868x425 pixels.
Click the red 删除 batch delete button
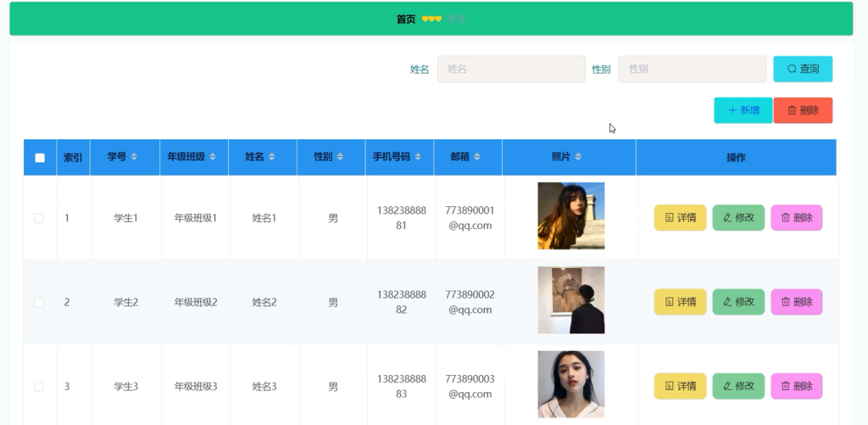click(x=803, y=110)
